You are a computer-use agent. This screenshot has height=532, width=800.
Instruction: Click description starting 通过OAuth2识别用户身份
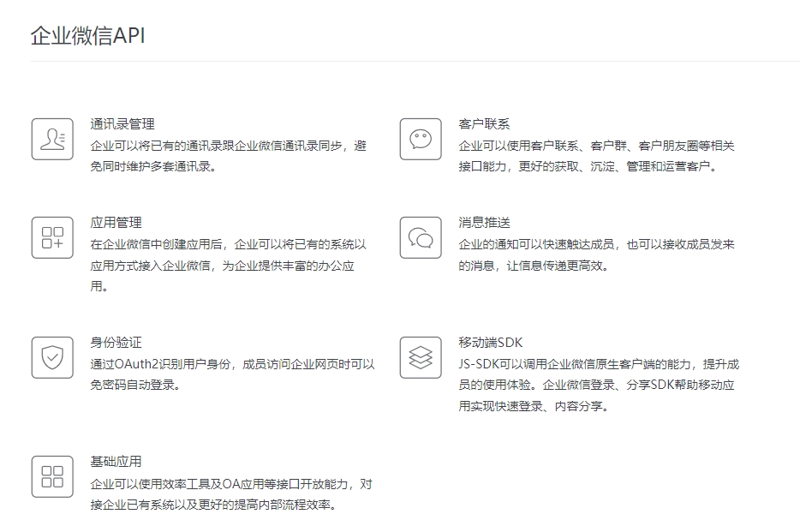[x=233, y=374]
